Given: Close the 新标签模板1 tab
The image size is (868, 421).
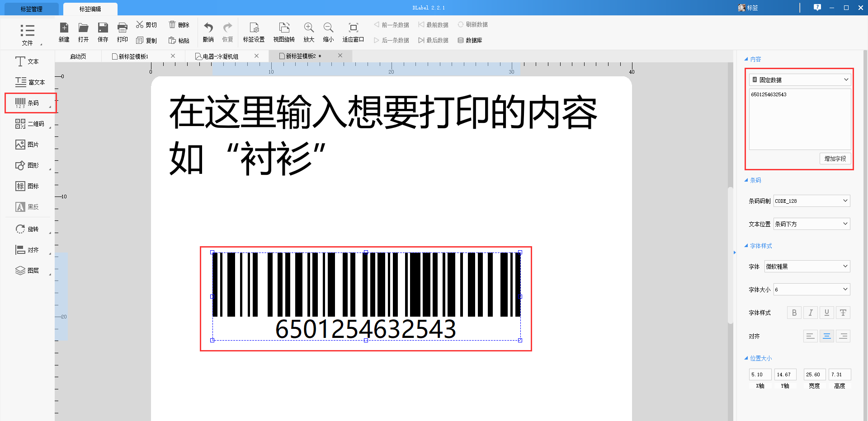Looking at the screenshot, I should (173, 56).
